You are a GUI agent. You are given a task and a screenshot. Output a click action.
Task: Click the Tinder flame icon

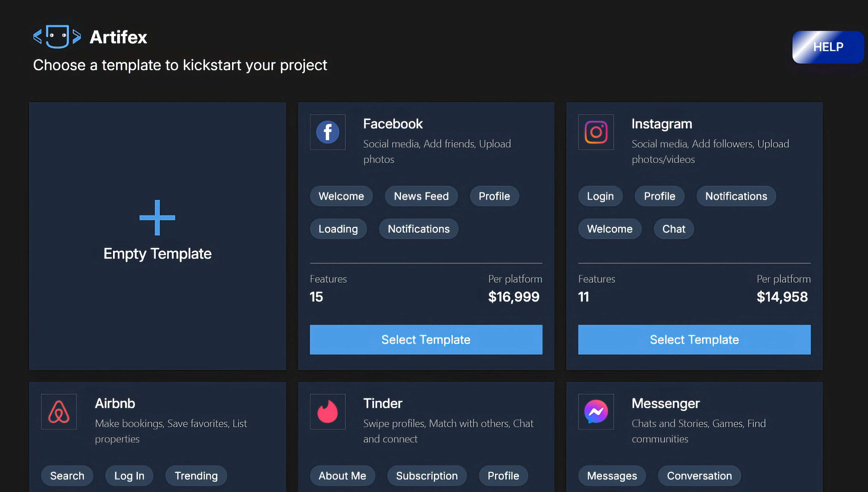pyautogui.click(x=327, y=411)
